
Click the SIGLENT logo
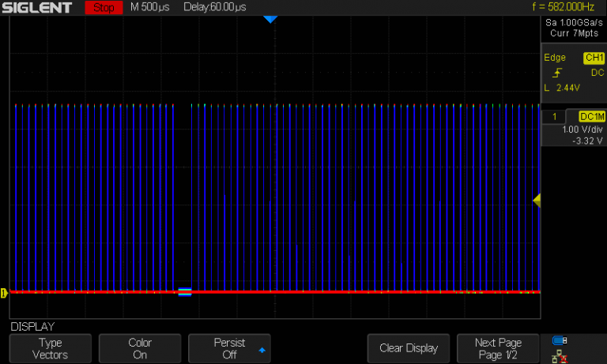click(x=38, y=8)
